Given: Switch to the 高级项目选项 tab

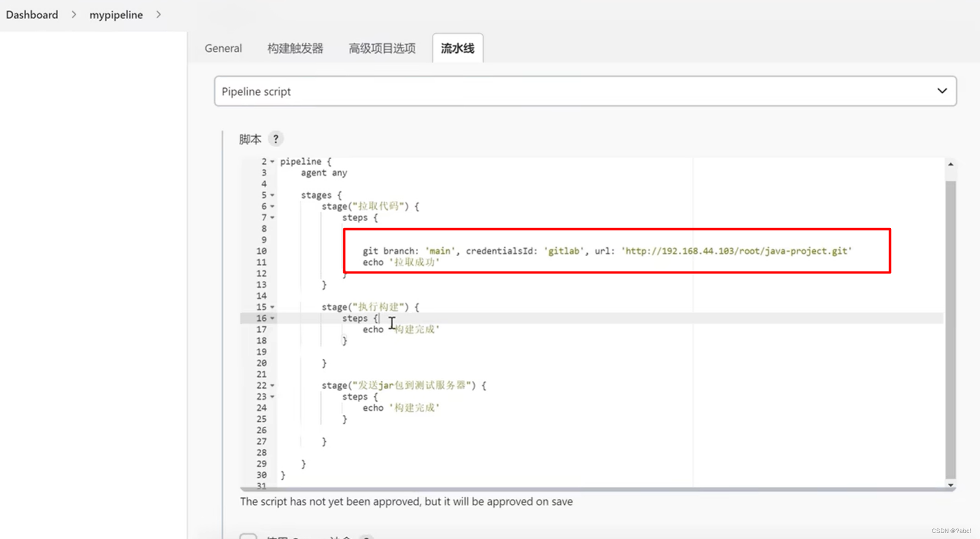Looking at the screenshot, I should click(x=382, y=48).
